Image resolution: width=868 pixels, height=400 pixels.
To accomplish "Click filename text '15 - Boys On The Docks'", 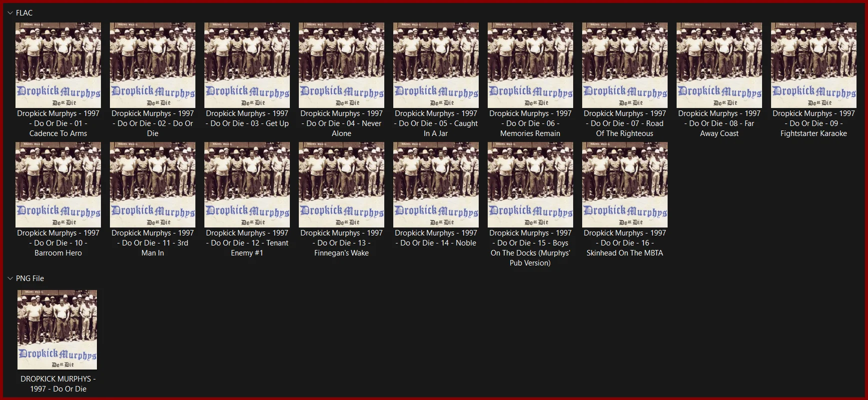I will (x=530, y=248).
